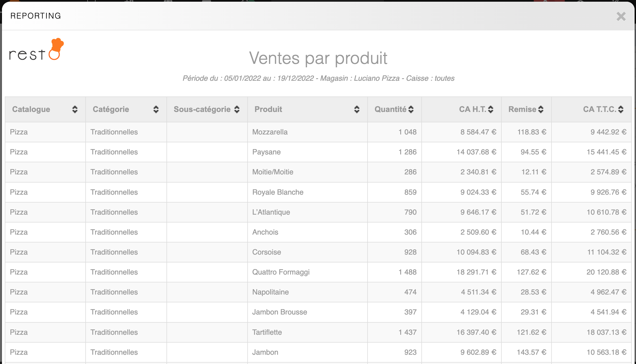The image size is (636, 364).
Task: Sort by Produit using its arrows
Action: click(x=357, y=109)
